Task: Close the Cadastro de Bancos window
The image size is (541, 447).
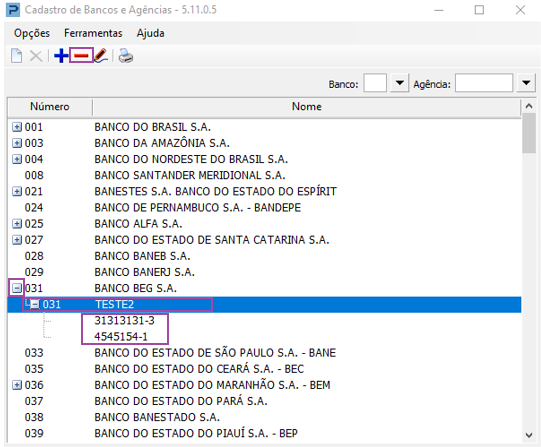Action: (520, 10)
